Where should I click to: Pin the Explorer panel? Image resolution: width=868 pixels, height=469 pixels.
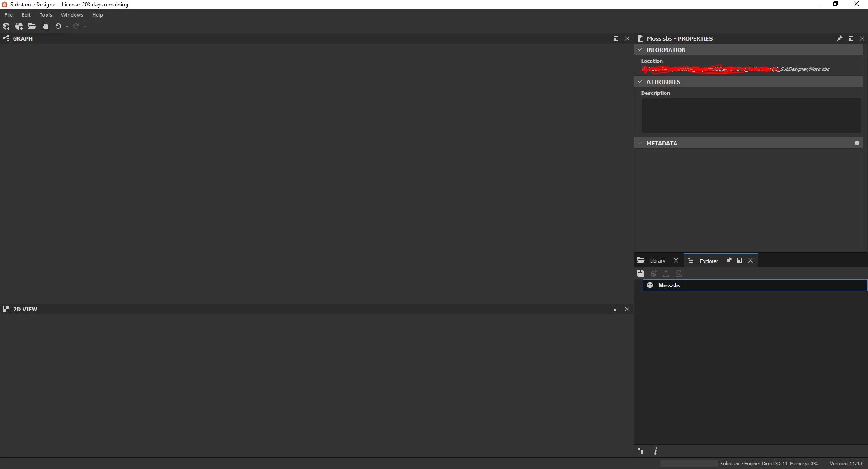coord(728,260)
